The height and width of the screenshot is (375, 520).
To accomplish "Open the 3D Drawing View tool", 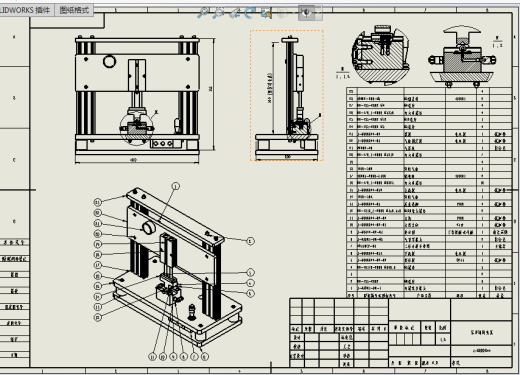I will click(266, 13).
